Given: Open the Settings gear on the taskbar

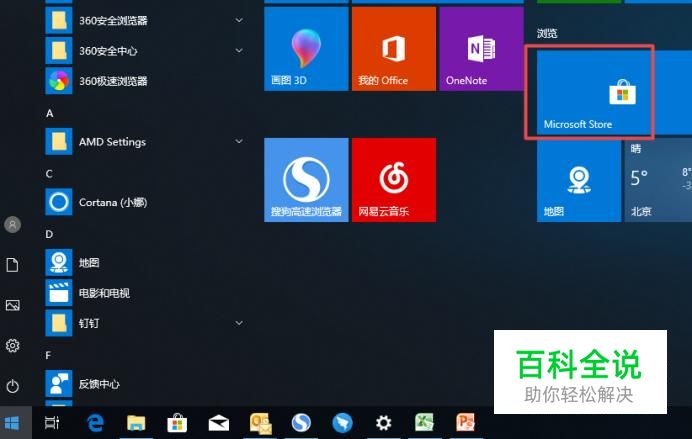Looking at the screenshot, I should pyautogui.click(x=384, y=423).
